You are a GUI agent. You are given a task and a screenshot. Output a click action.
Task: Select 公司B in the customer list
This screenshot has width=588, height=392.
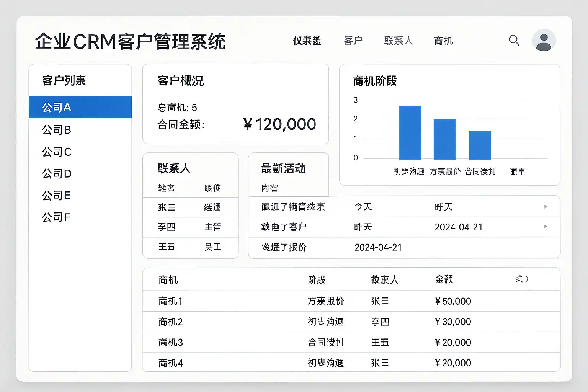pyautogui.click(x=57, y=130)
